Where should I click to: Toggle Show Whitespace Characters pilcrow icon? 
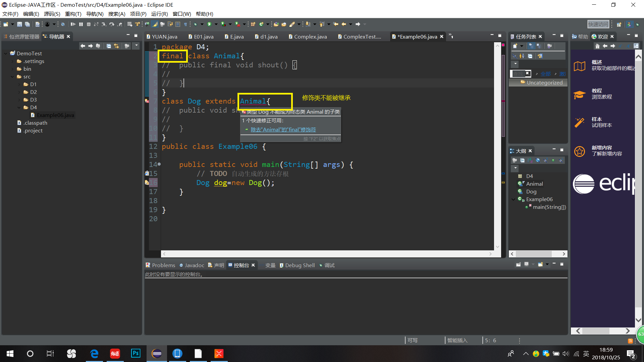coord(185,24)
